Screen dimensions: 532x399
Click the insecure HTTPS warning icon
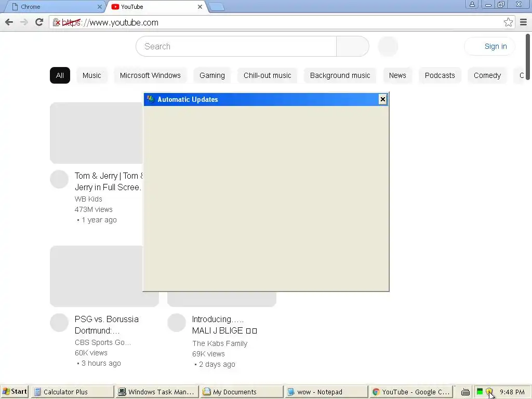56,22
